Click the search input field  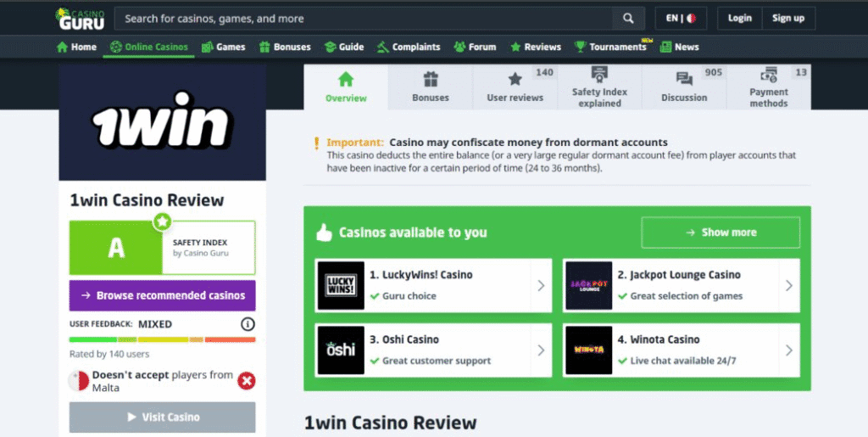point(364,18)
